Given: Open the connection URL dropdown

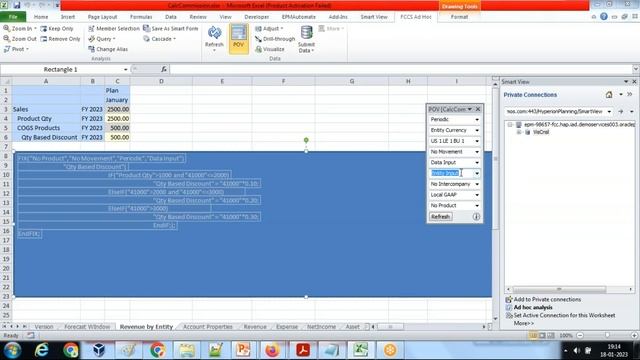Looking at the screenshot, I should click(x=609, y=111).
